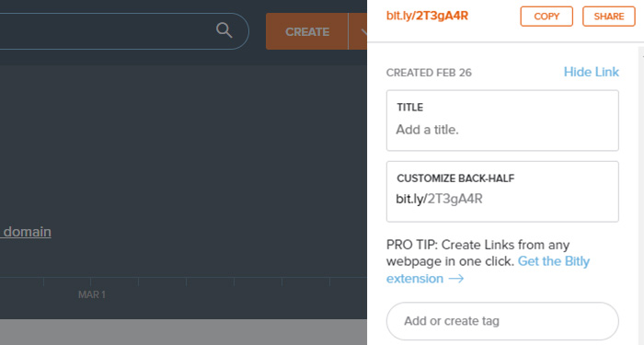Open the Get the Bitly extension link
This screenshot has height=345, width=644.
coord(488,270)
